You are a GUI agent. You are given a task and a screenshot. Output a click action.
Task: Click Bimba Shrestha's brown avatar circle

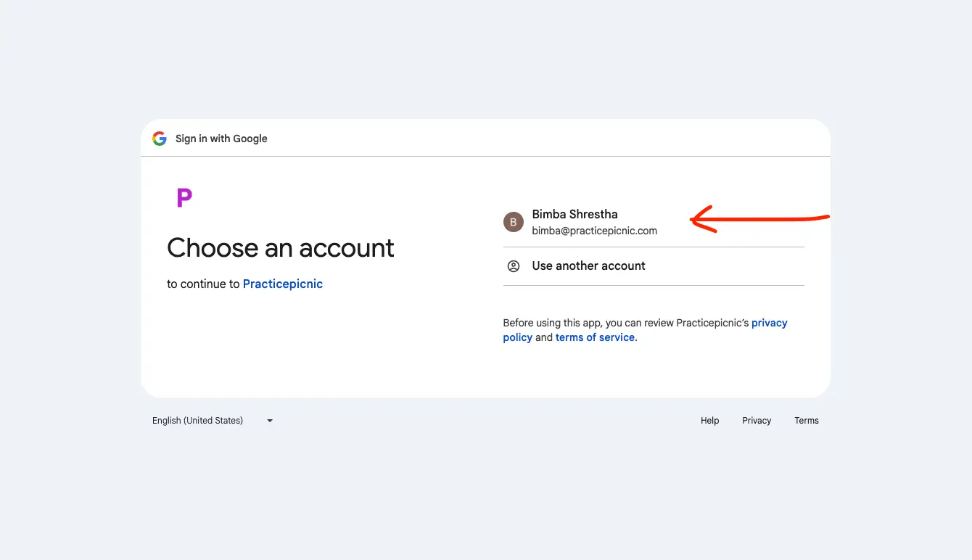pos(514,222)
